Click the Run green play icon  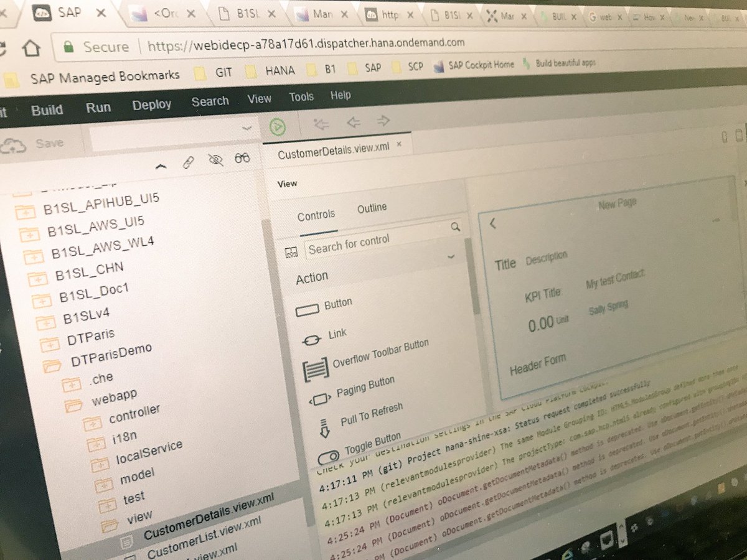click(x=277, y=127)
